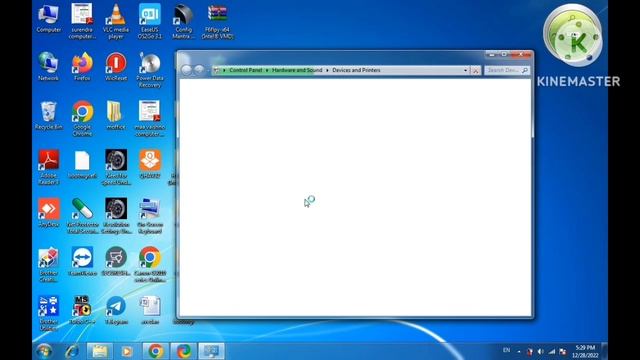
Task: Open the Network desktop icon
Action: [48, 67]
